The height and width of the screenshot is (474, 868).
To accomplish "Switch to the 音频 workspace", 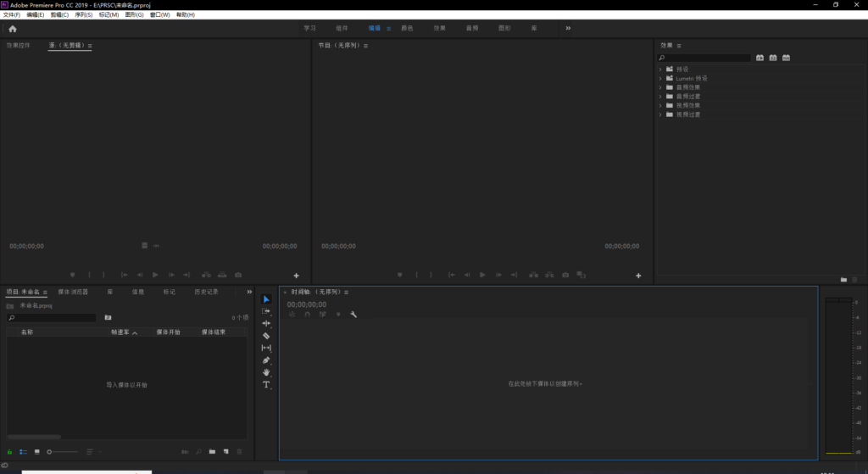I will click(472, 28).
